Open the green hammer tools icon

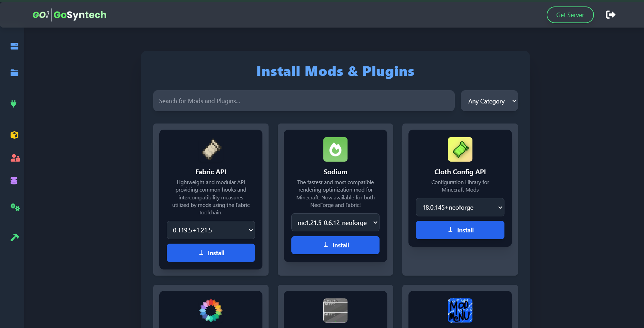tap(15, 237)
